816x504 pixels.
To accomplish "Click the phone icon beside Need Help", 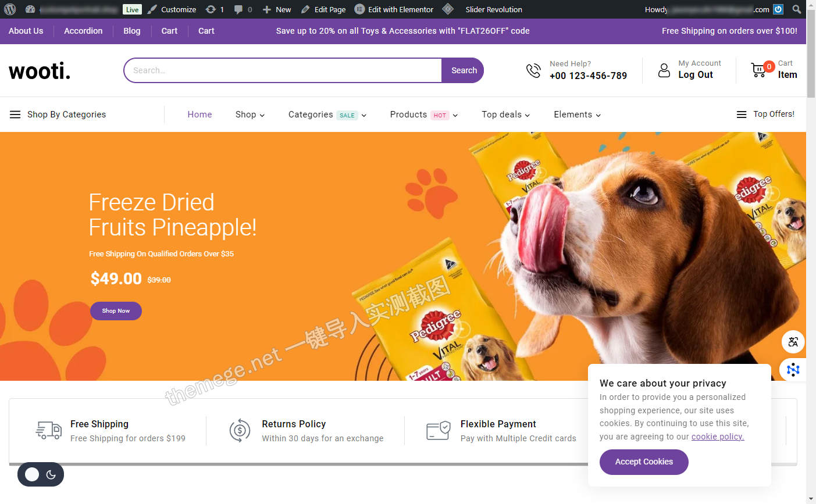I will (533, 70).
